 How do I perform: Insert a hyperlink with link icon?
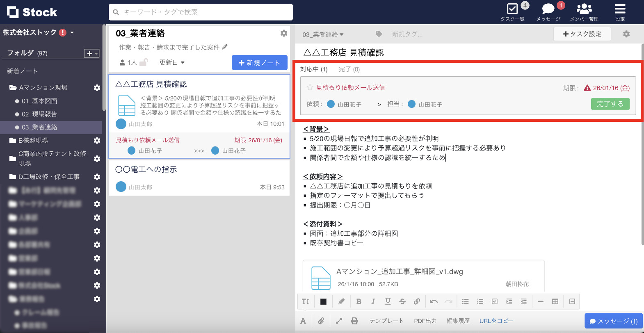tap(417, 301)
